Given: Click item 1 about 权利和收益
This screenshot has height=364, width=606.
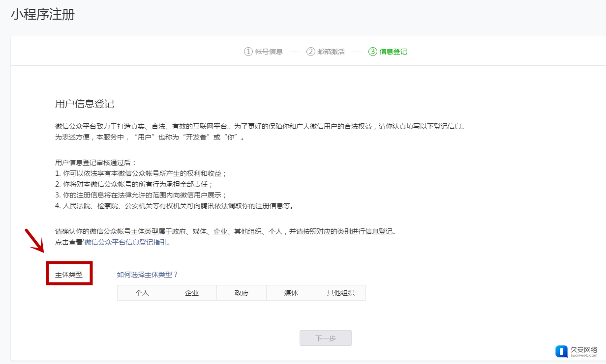Looking at the screenshot, I should pos(141,173).
